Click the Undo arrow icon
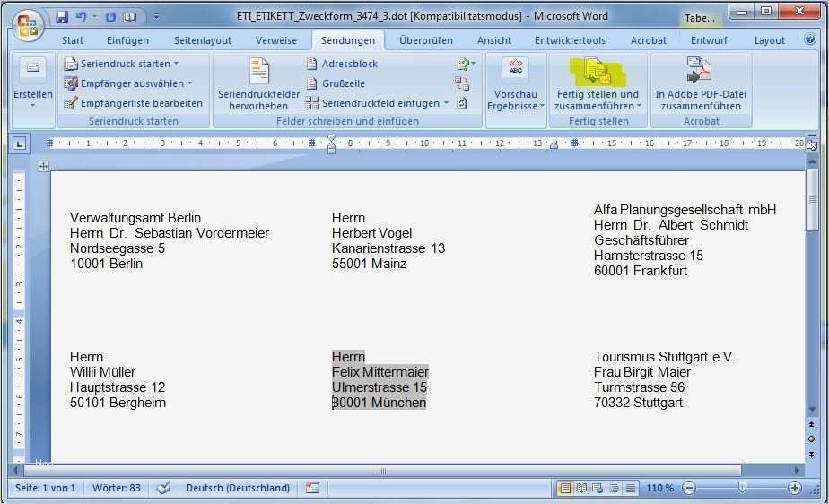The height and width of the screenshot is (504, 829). tap(81, 17)
